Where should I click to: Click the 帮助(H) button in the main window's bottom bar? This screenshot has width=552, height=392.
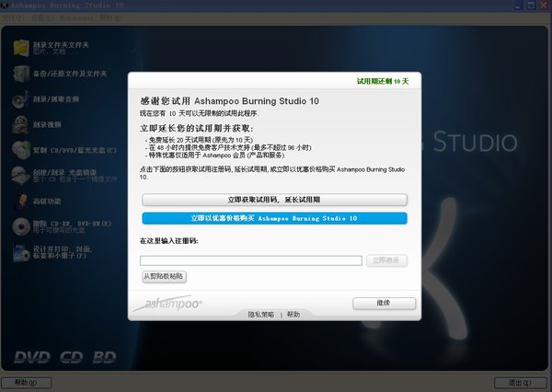(x=26, y=383)
